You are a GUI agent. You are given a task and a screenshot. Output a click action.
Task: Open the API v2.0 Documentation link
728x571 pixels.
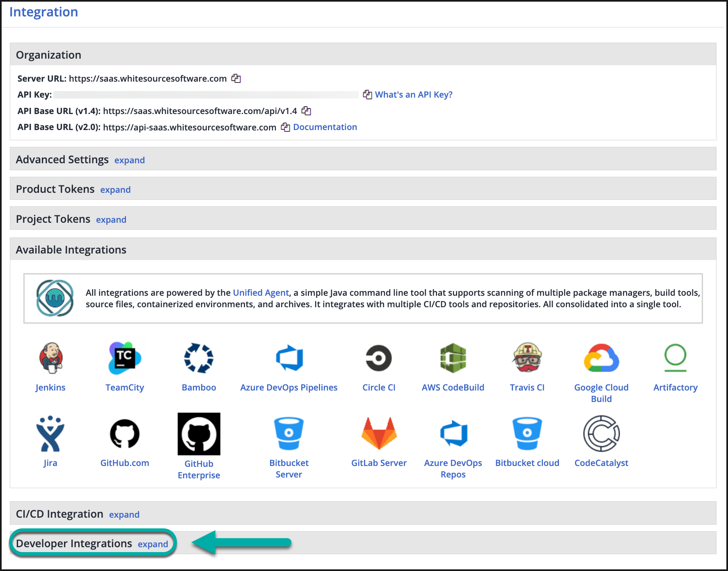tap(325, 127)
